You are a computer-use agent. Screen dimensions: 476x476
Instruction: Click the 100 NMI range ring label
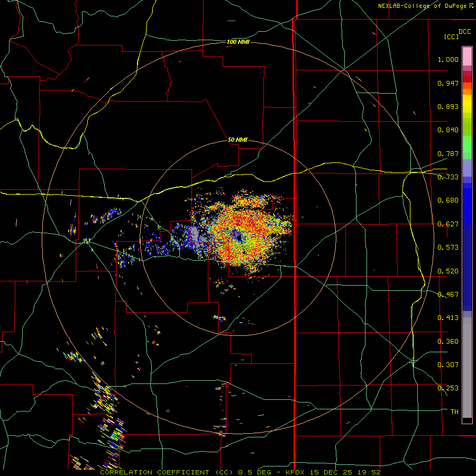[x=238, y=42]
